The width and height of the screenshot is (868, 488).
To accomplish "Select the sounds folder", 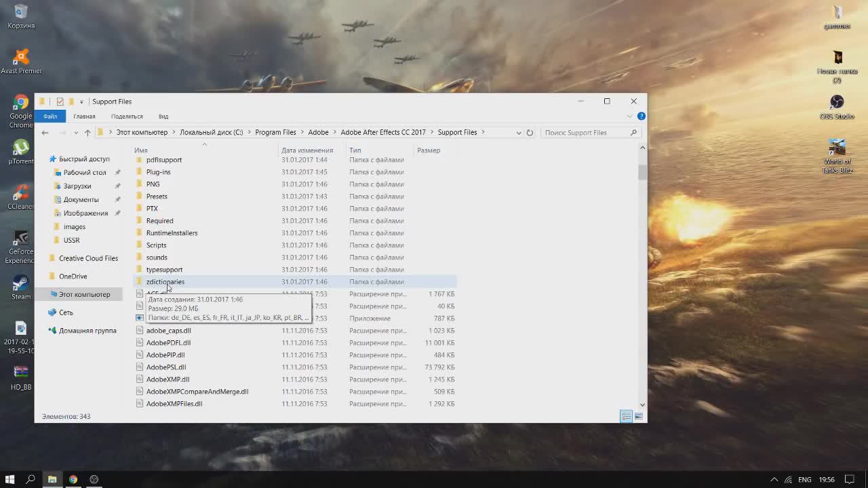I will (157, 258).
